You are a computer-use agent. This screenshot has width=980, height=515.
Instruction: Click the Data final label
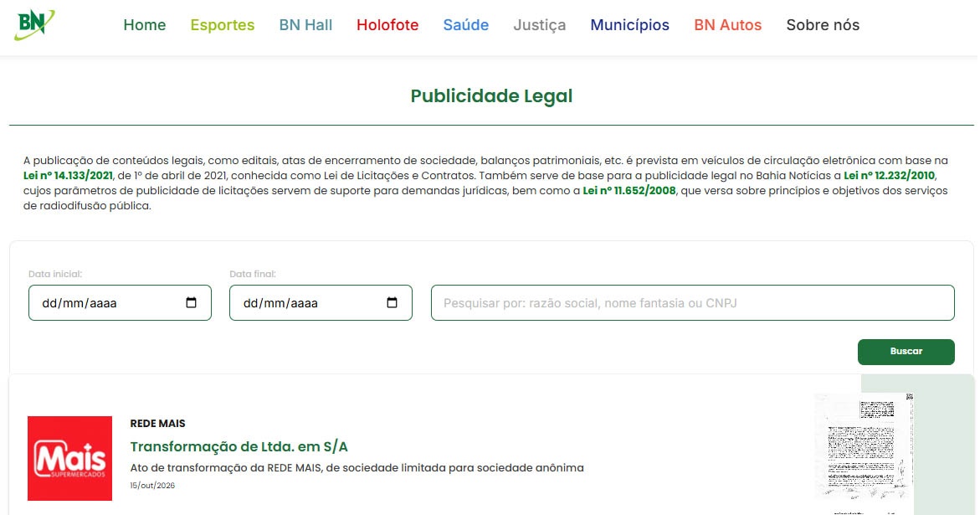click(x=253, y=274)
